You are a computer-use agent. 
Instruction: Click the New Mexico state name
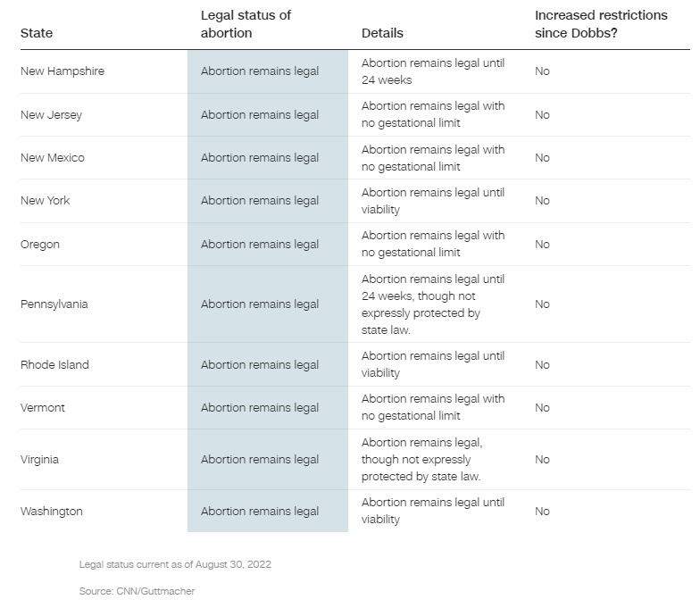coord(53,158)
